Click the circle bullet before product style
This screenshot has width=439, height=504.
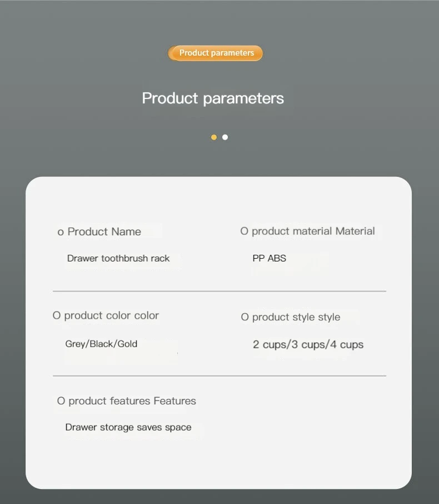tap(245, 318)
